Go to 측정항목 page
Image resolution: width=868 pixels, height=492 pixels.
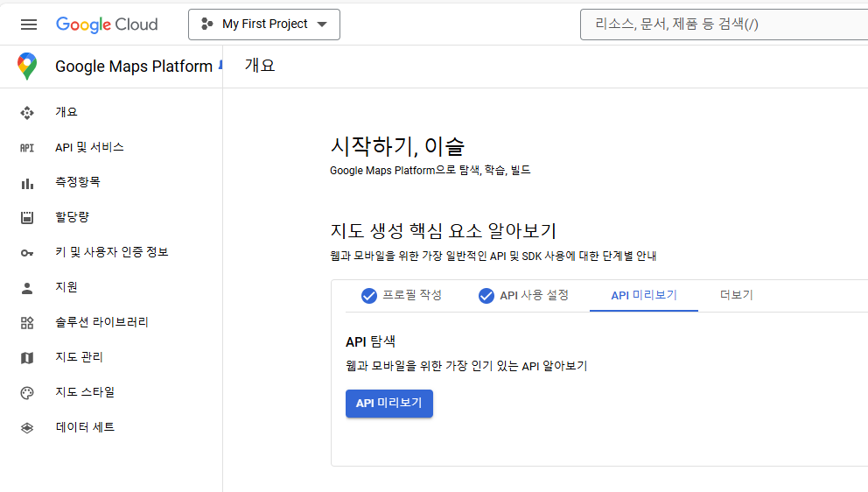111,182
